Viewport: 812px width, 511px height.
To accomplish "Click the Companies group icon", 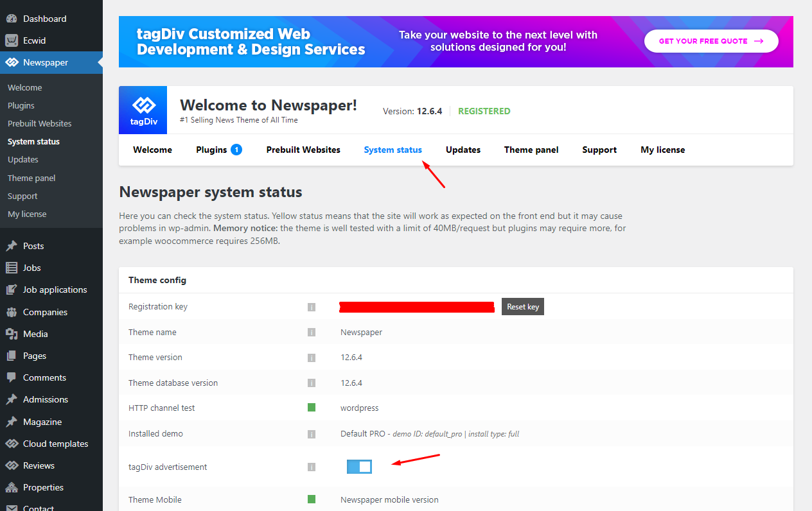I will pos(12,312).
